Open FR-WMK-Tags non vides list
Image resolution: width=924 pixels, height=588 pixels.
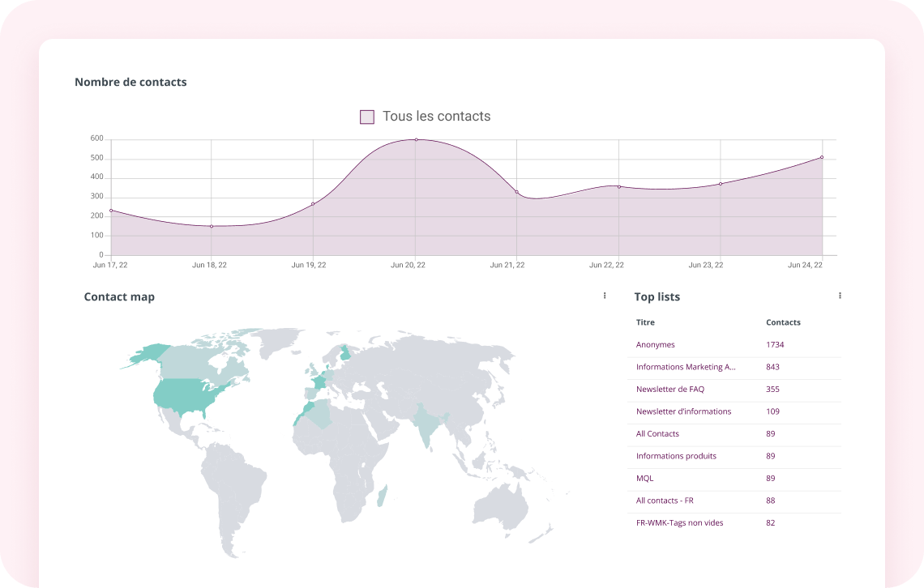point(679,523)
